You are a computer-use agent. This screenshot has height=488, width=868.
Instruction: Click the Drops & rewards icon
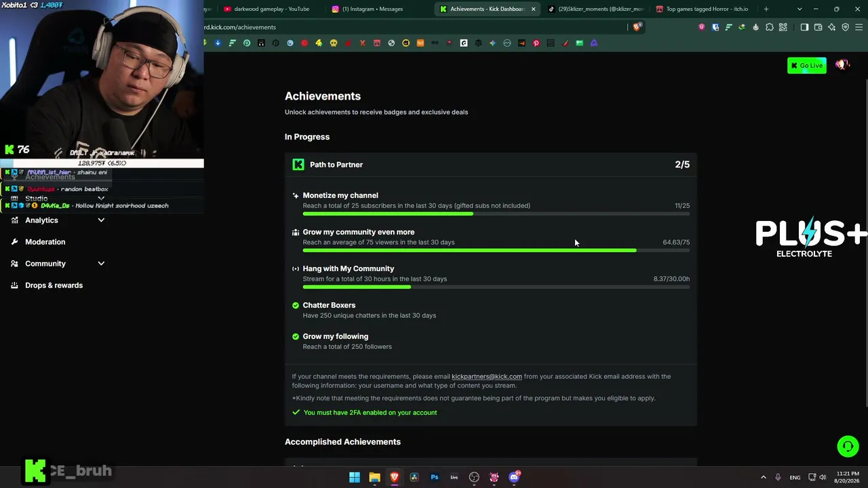[14, 285]
